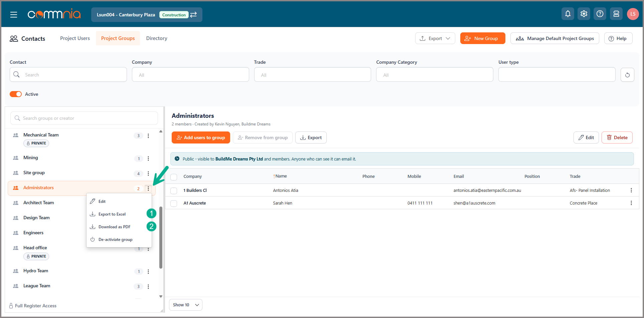Open the Lsun004 - Canterbury Plaza project selector

[147, 15]
